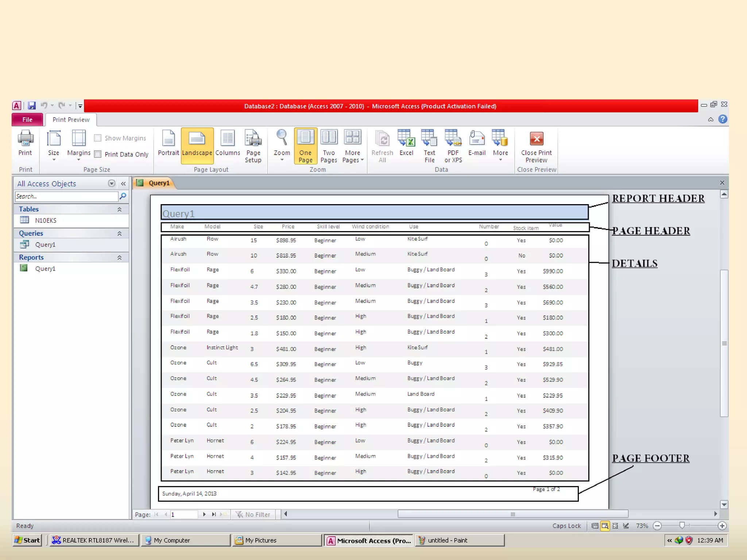The height and width of the screenshot is (560, 747).
Task: Go to next page of report
Action: (x=204, y=514)
